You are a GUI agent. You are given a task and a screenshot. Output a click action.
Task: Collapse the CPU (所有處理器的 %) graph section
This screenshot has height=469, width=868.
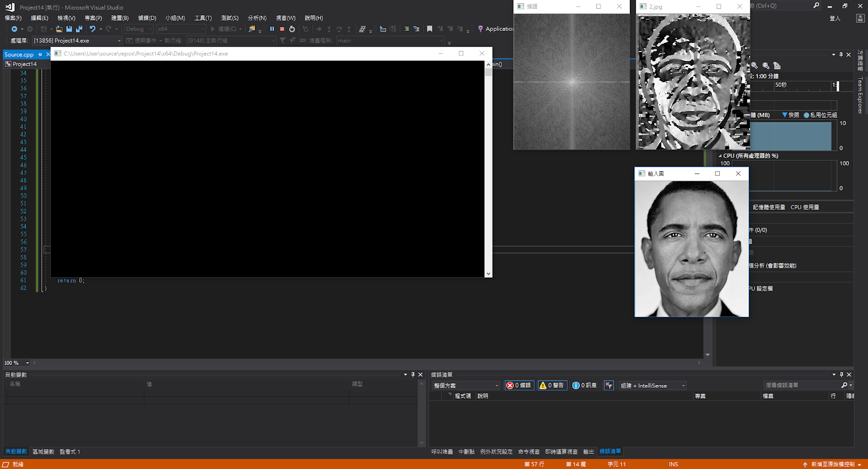tap(720, 156)
